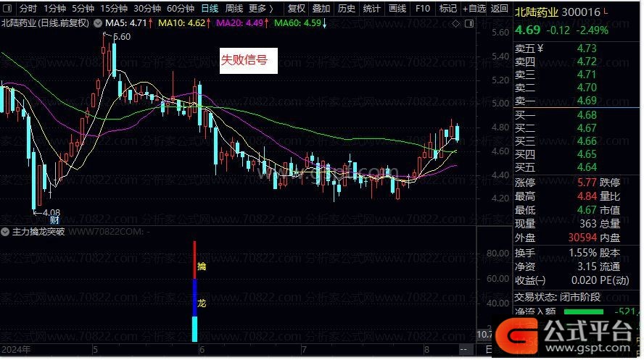The image size is (644, 360).
Task: Click the 5.60 high price label
Action: coord(122,36)
